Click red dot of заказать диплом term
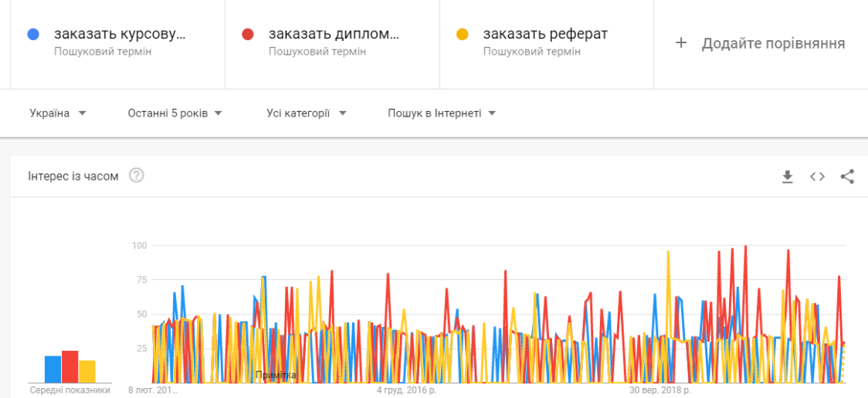This screenshot has width=868, height=398. [247, 34]
